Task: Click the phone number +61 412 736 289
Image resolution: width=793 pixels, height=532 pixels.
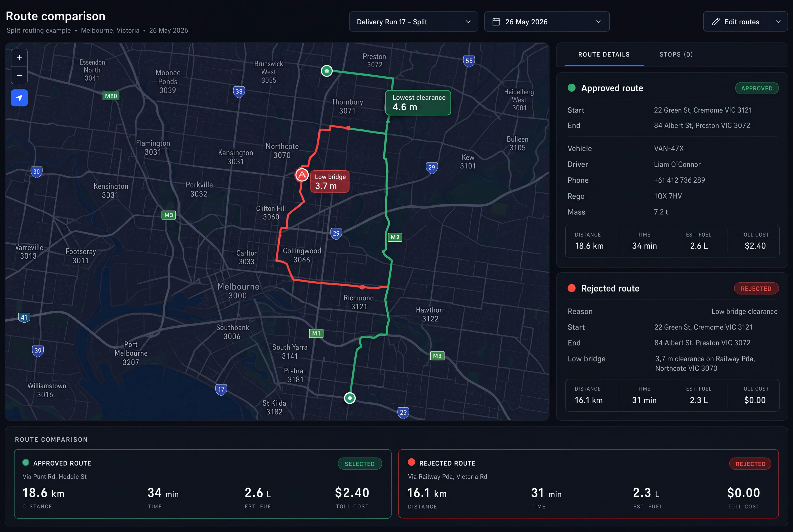Action: click(x=679, y=180)
